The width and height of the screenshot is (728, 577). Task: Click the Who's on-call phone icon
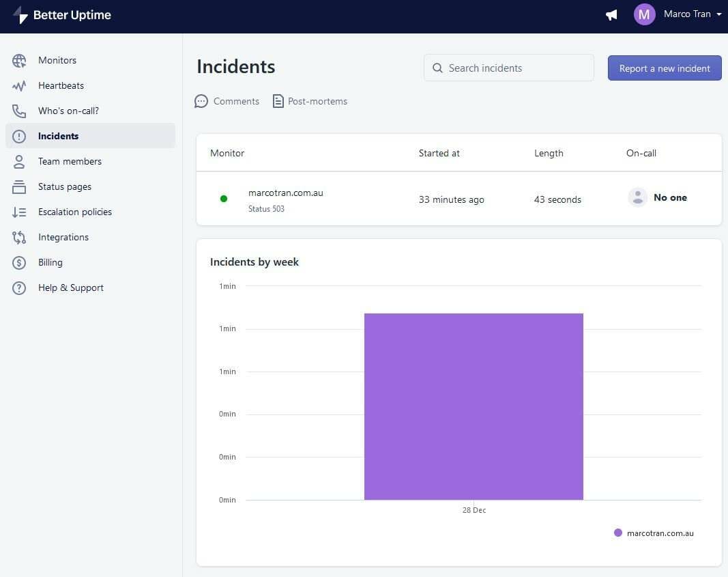click(x=18, y=111)
